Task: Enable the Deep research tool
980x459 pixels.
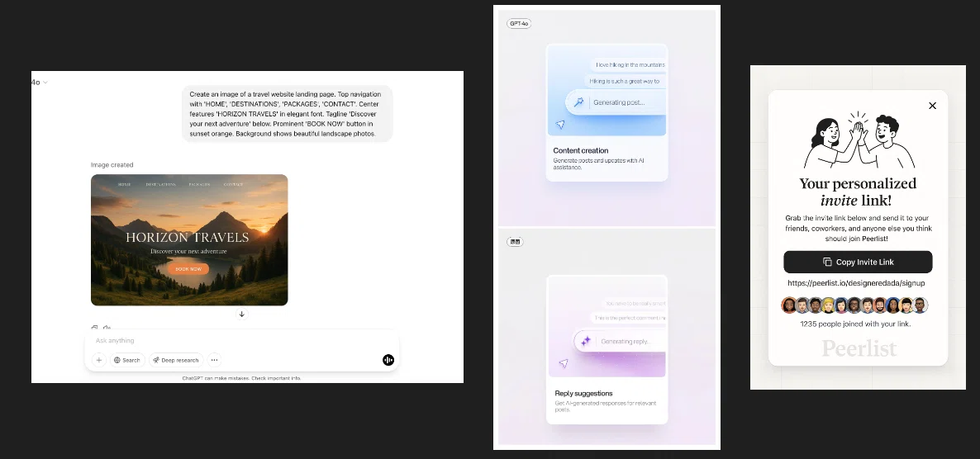Action: point(176,360)
